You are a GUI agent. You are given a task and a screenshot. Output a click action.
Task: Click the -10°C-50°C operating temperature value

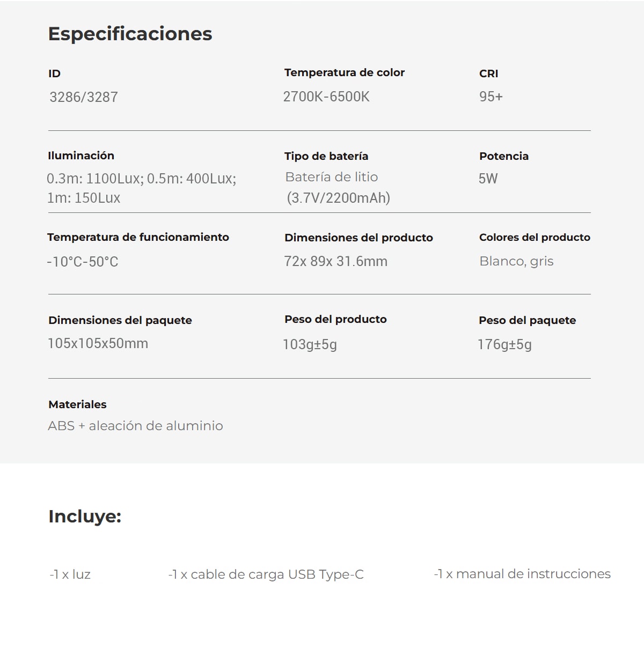[x=83, y=262]
